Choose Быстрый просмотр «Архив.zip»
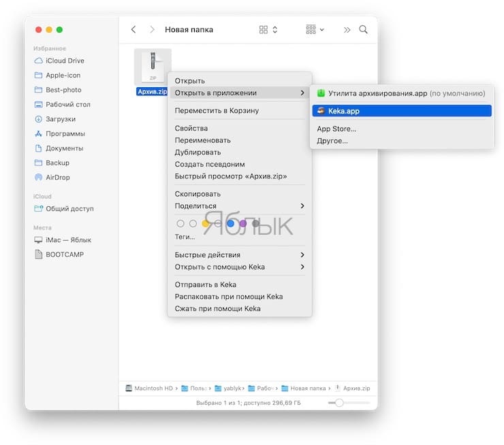This screenshot has height=445, width=504. point(240,176)
